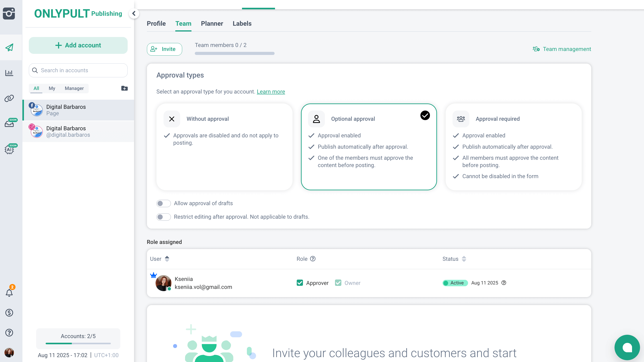Click the add folder icon

coord(124,88)
